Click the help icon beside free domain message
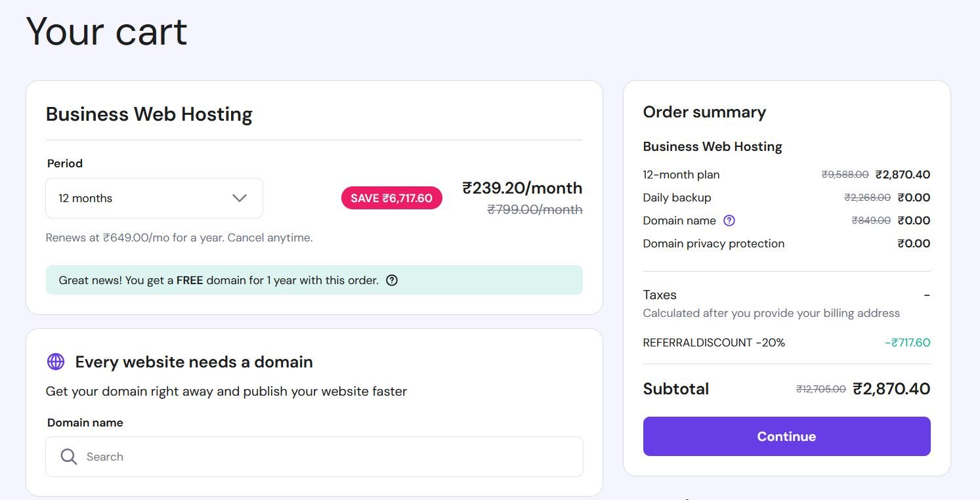This screenshot has height=500, width=980. (x=392, y=280)
